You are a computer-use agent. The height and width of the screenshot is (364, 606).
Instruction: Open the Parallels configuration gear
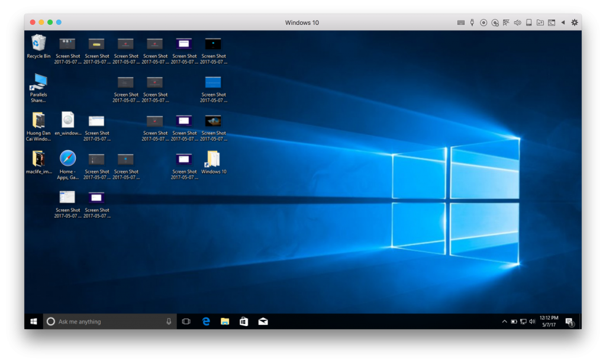pyautogui.click(x=575, y=22)
